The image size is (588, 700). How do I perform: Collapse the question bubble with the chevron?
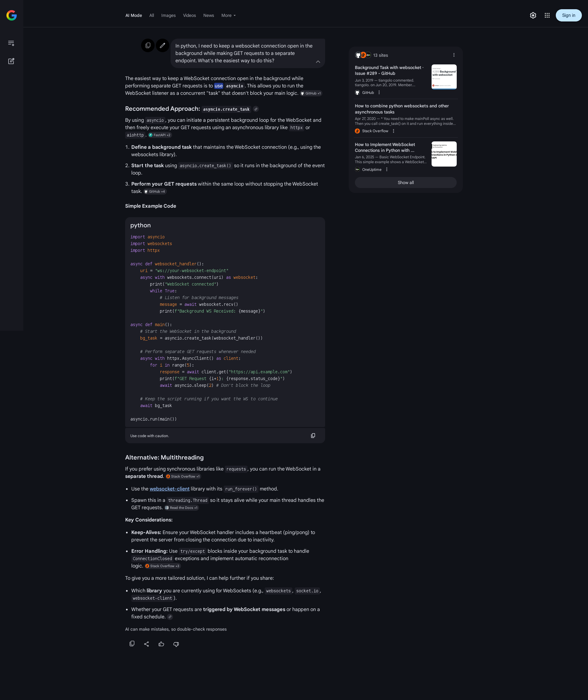(318, 62)
